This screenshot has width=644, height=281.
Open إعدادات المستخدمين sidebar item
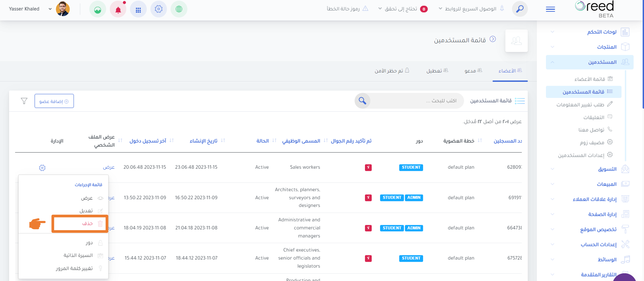click(x=585, y=155)
